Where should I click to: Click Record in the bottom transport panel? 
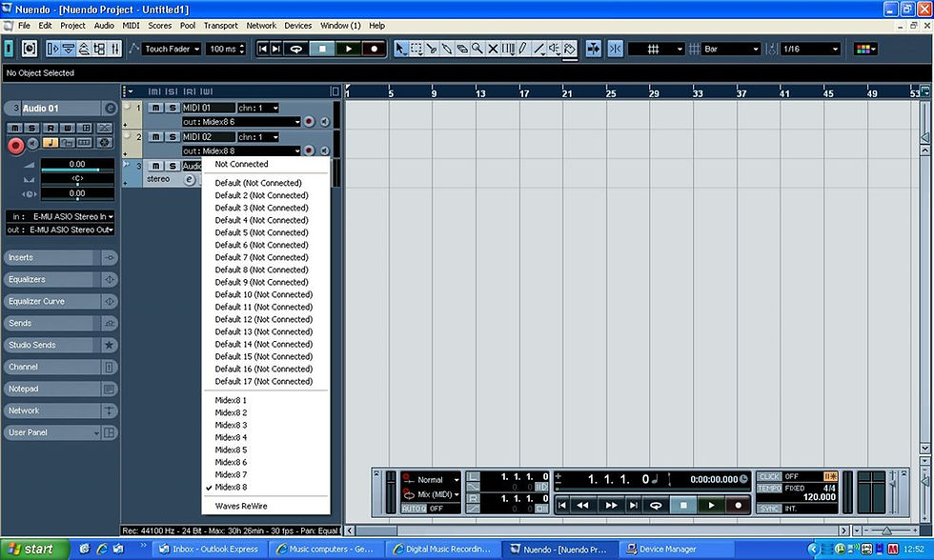(738, 506)
